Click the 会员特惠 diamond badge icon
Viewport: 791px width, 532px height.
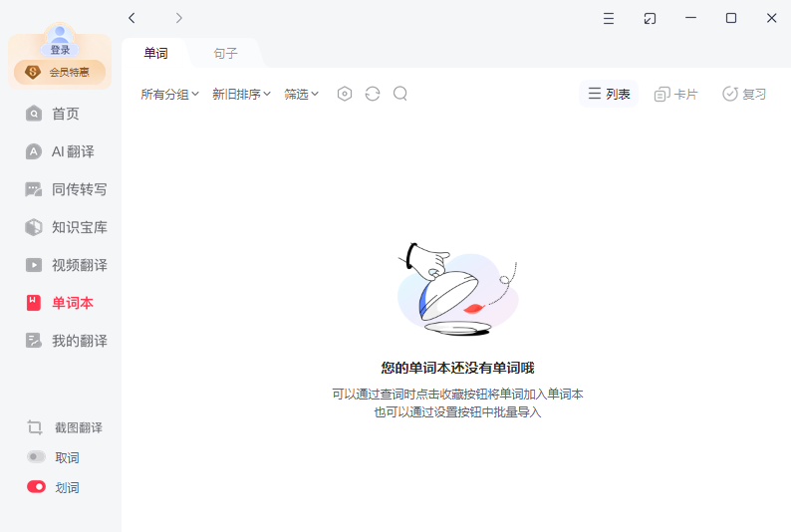click(x=32, y=72)
